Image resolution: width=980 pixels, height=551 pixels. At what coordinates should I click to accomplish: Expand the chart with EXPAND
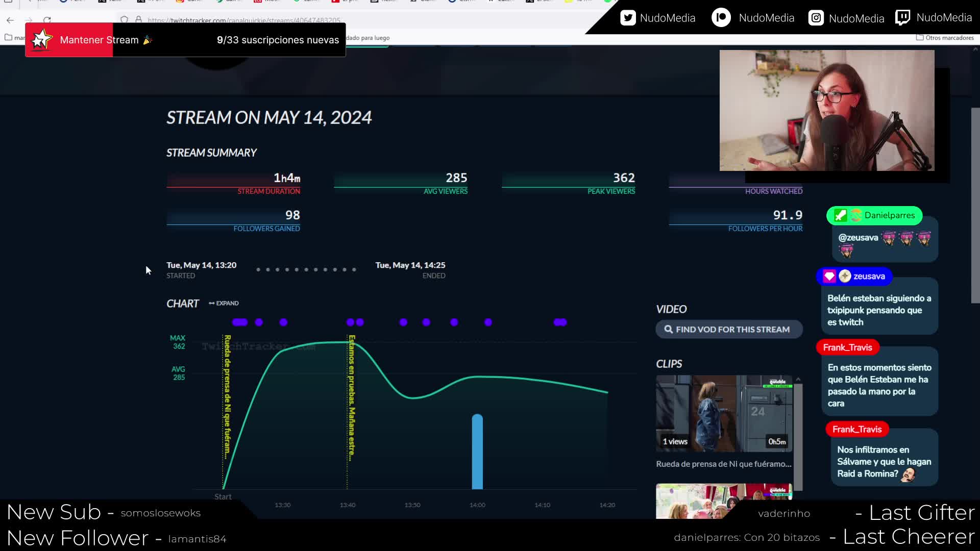(224, 303)
